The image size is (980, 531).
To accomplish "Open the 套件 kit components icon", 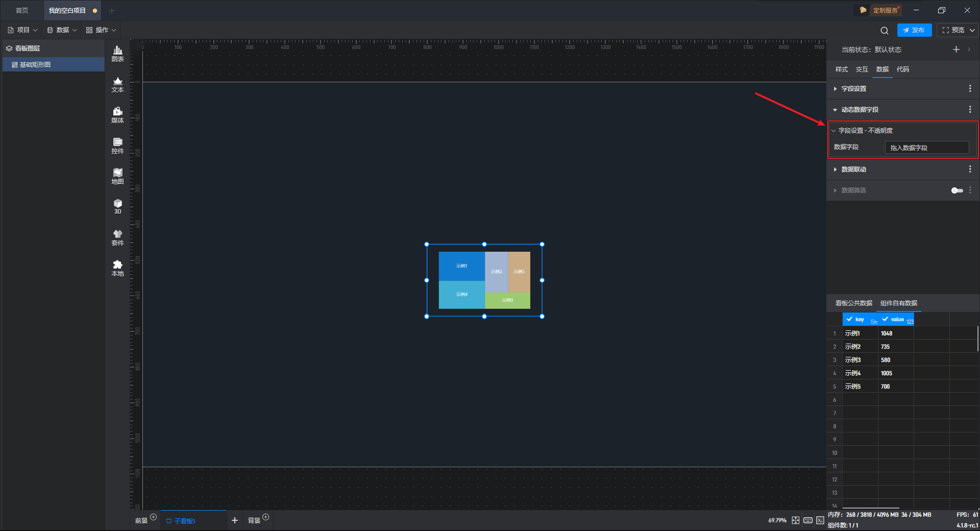I will pyautogui.click(x=117, y=237).
